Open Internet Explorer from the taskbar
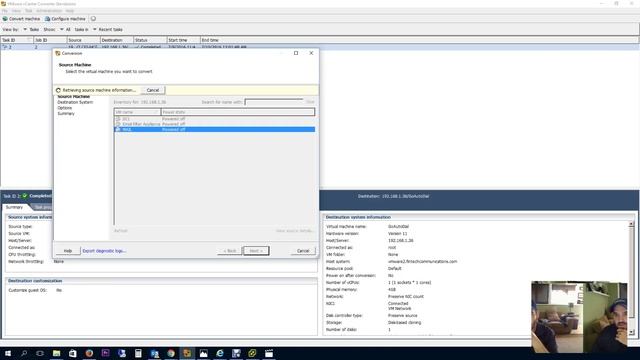This screenshot has width=640, height=360. 220,353
